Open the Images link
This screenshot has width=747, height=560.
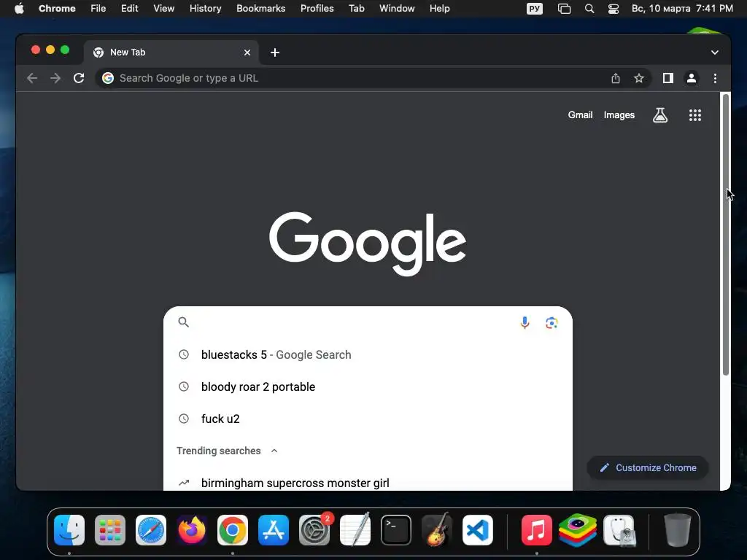click(x=619, y=114)
